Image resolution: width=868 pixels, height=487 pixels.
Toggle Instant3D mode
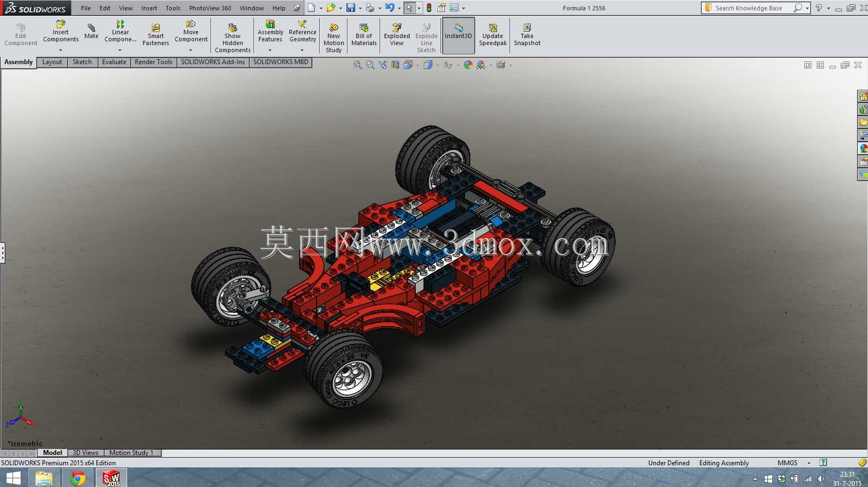[458, 35]
